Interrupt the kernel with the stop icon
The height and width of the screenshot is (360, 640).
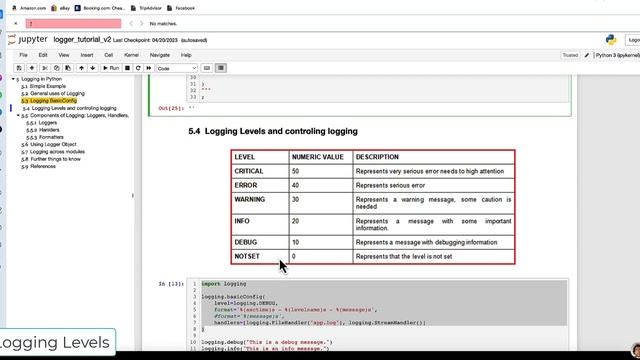coord(127,68)
